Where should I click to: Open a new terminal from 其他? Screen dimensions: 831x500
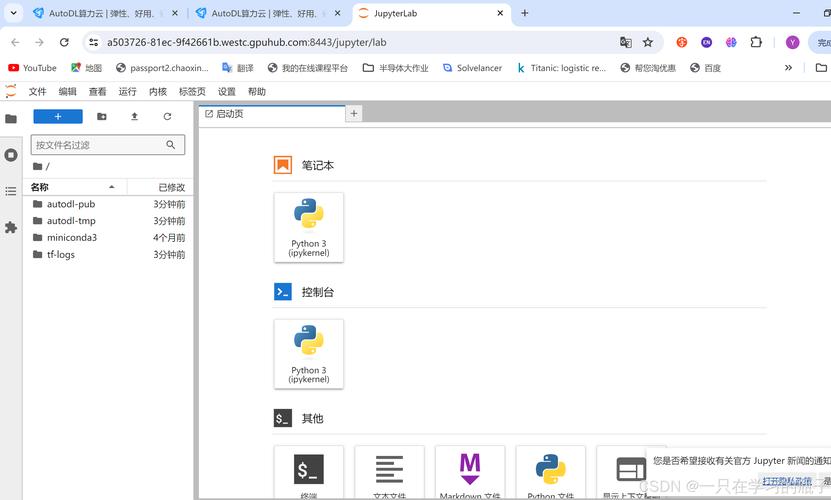coord(309,472)
